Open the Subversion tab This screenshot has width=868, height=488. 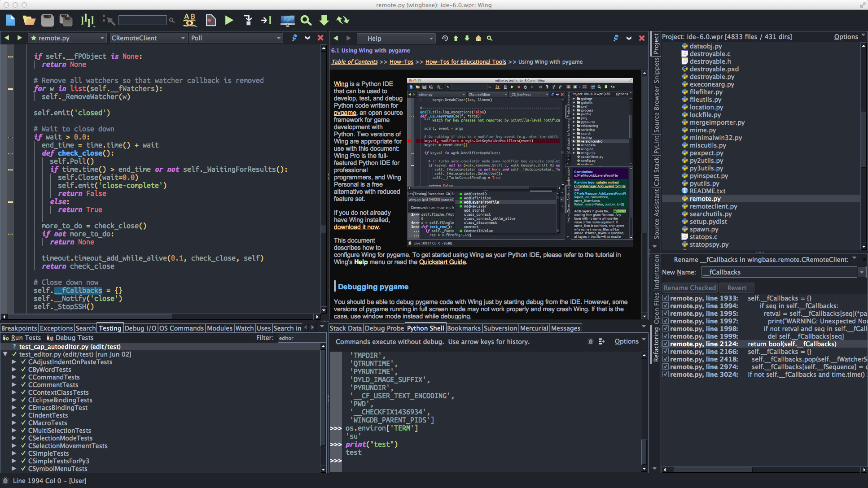tap(500, 328)
